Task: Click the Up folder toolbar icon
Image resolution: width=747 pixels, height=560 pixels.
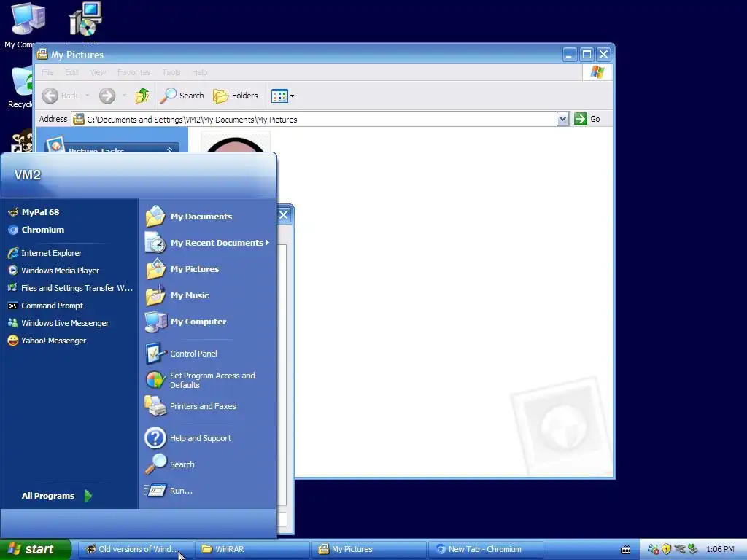Action: point(142,96)
